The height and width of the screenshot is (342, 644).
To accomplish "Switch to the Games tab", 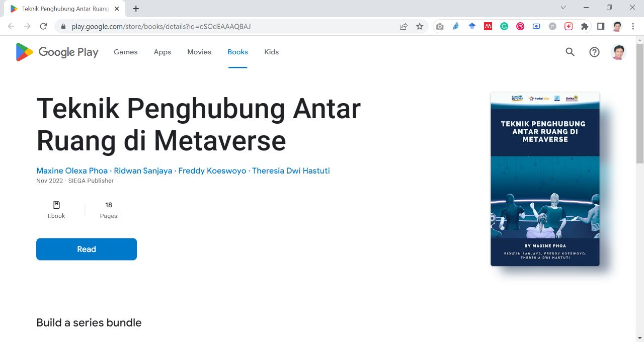I will pos(125,52).
